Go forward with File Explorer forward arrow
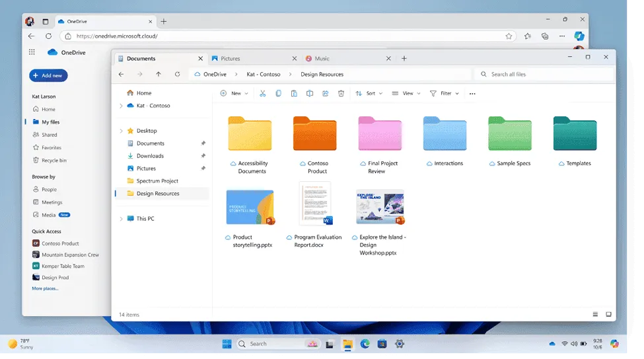This screenshot has height=359, width=644. [139, 75]
